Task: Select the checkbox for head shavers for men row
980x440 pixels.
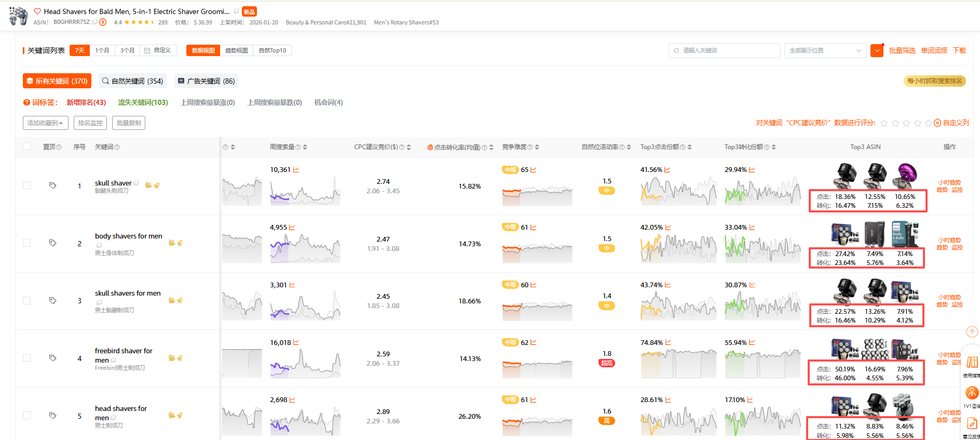Action: 27,416
